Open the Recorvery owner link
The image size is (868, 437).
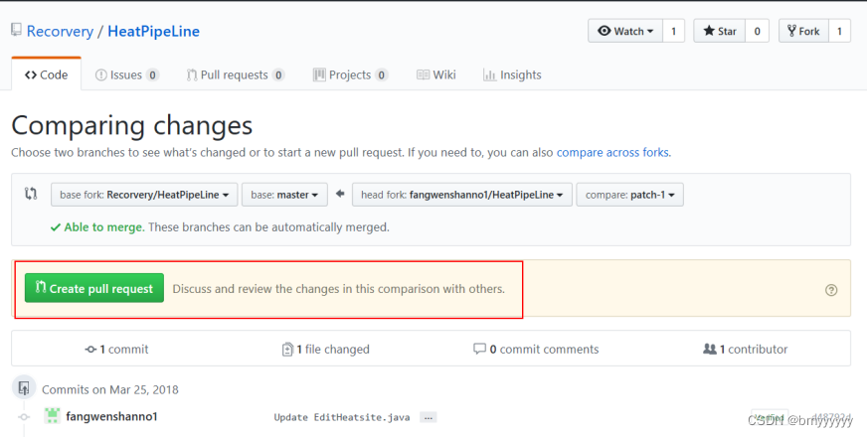60,31
